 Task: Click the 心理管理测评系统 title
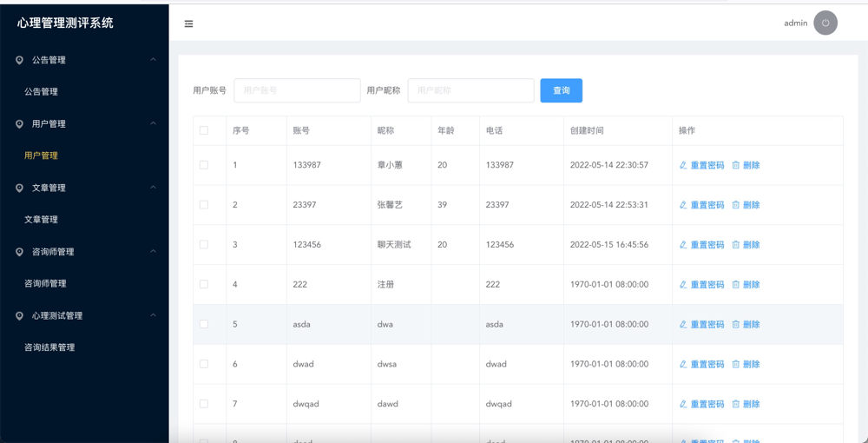click(x=65, y=23)
